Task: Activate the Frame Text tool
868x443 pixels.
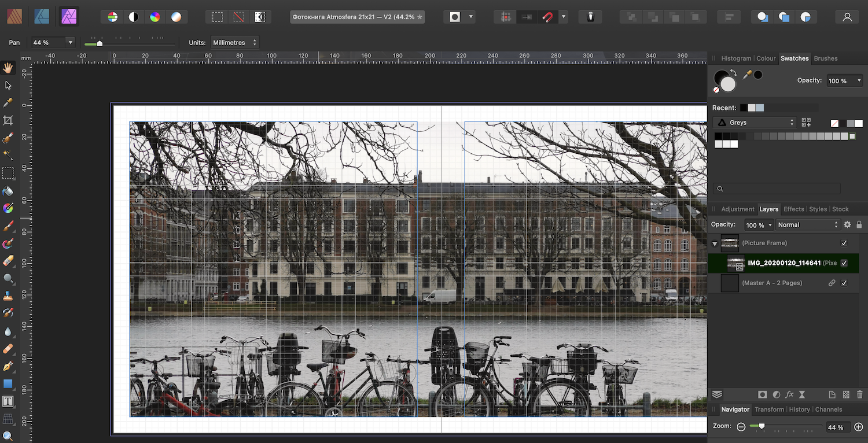Action: click(8, 401)
